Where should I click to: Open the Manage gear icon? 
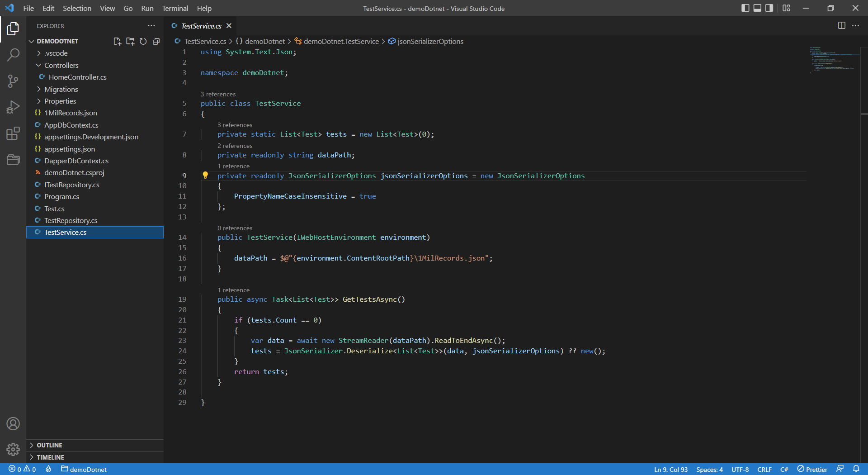pos(13,449)
